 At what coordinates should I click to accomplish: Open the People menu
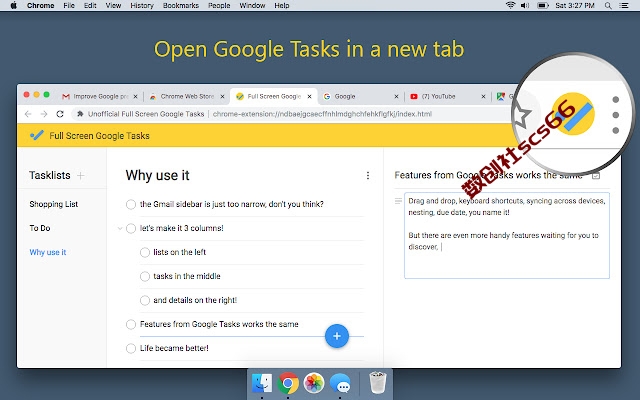[219, 5]
